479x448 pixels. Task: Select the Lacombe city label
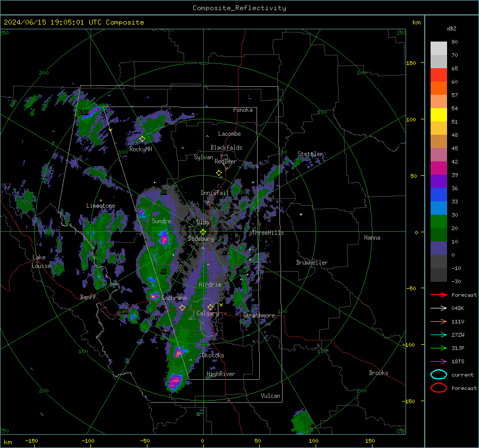coord(229,134)
